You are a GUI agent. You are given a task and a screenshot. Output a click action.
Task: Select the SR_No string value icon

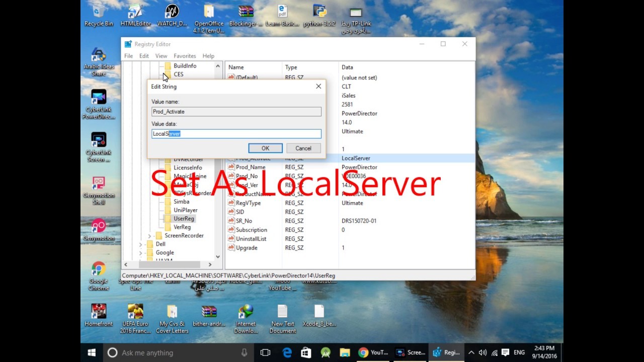tap(231, 221)
